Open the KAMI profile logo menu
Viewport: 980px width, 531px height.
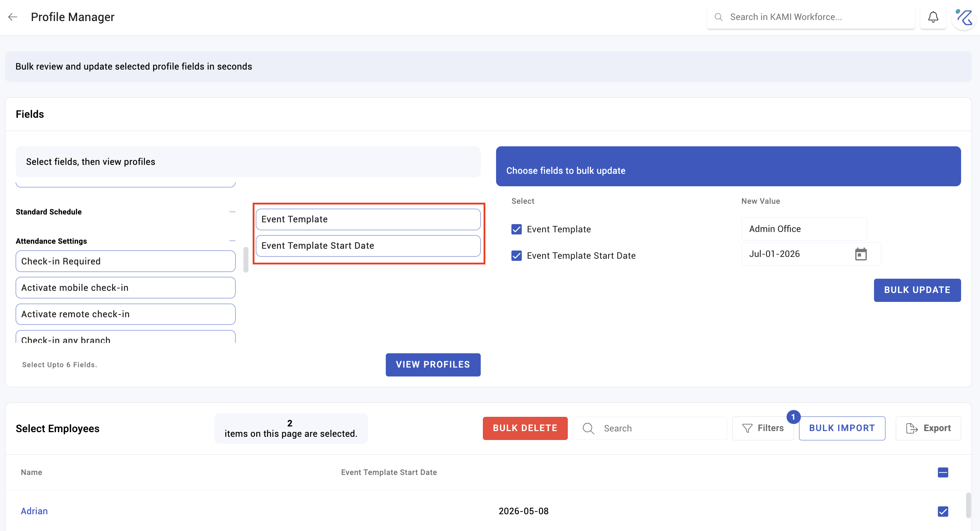point(964,17)
